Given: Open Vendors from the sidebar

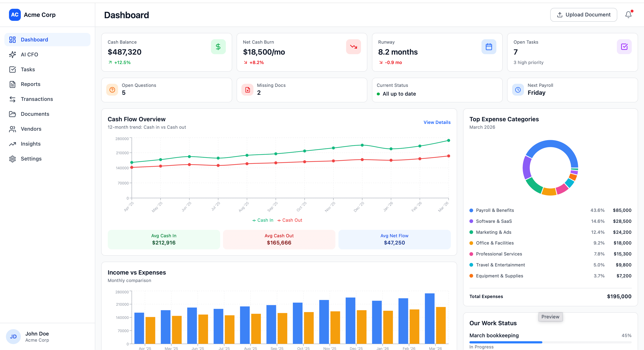Looking at the screenshot, I should (47, 129).
